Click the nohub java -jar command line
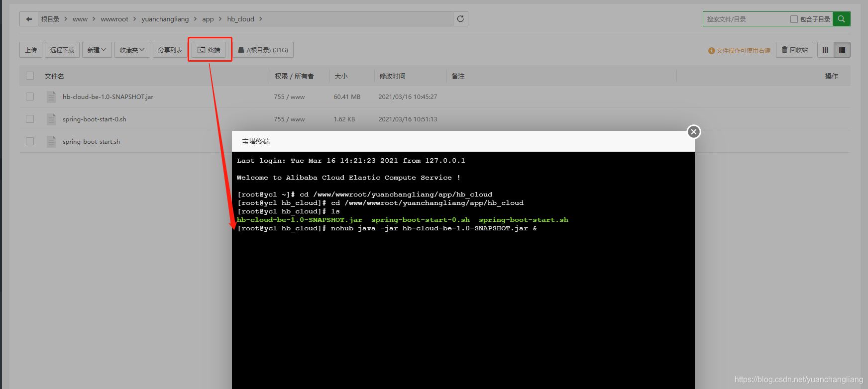The width and height of the screenshot is (868, 389). (x=434, y=228)
